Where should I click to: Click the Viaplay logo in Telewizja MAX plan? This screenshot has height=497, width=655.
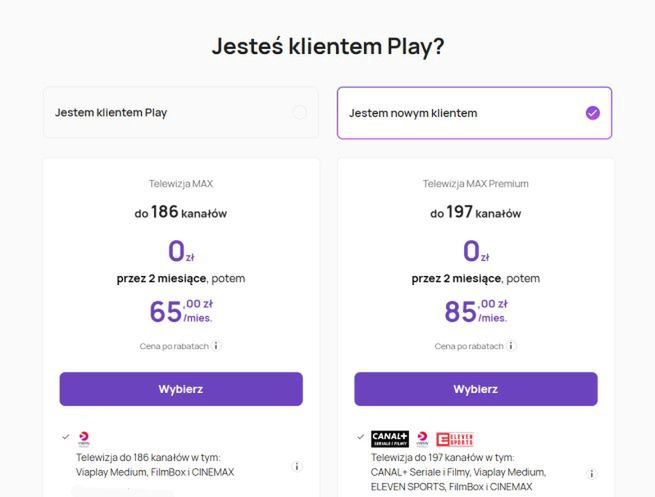83,438
